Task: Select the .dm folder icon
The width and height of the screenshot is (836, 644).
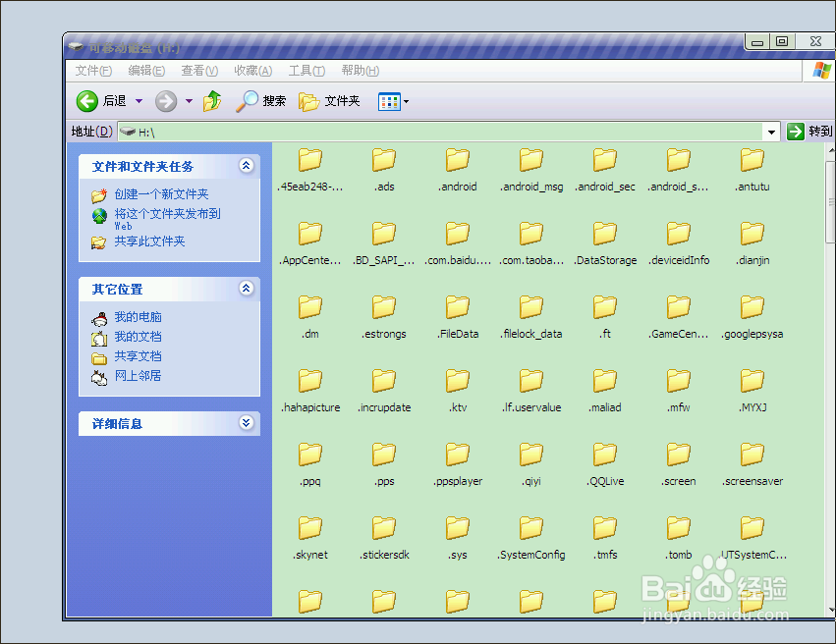Action: (310, 307)
